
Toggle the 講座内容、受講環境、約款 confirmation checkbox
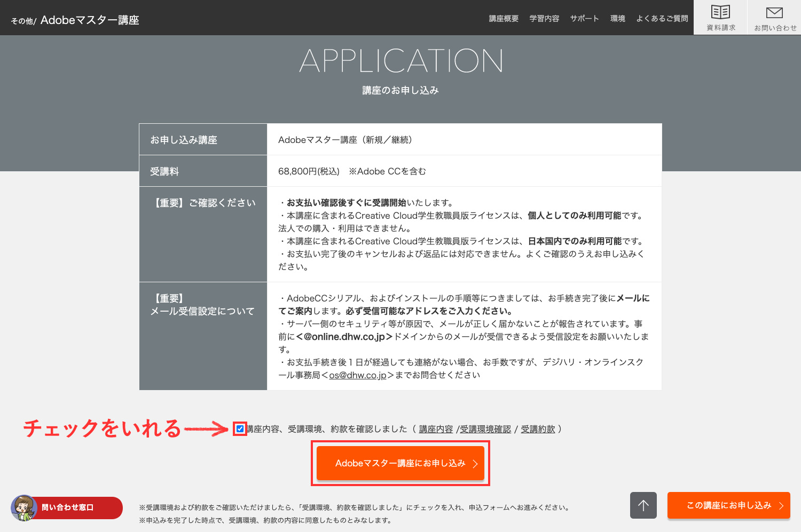click(x=240, y=429)
